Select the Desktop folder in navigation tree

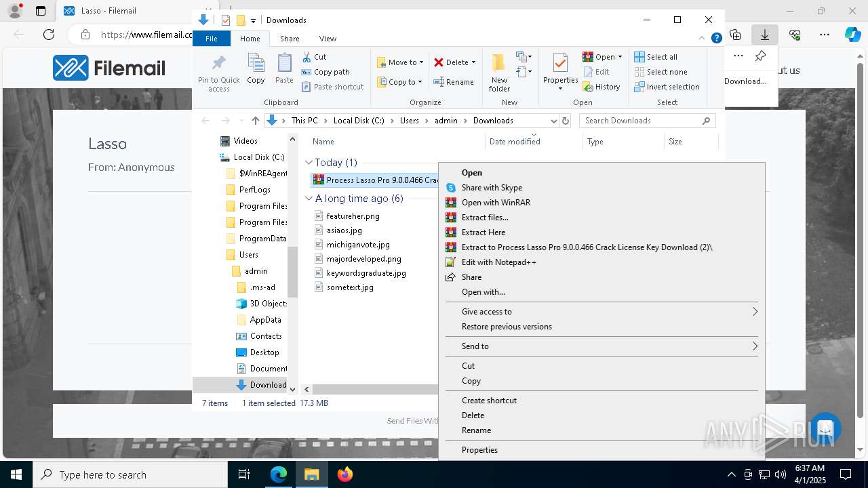[264, 352]
